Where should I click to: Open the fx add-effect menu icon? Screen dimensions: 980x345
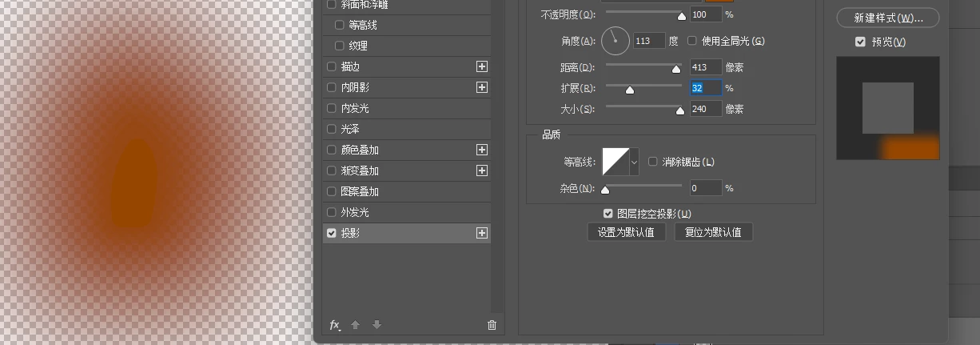coord(335,325)
